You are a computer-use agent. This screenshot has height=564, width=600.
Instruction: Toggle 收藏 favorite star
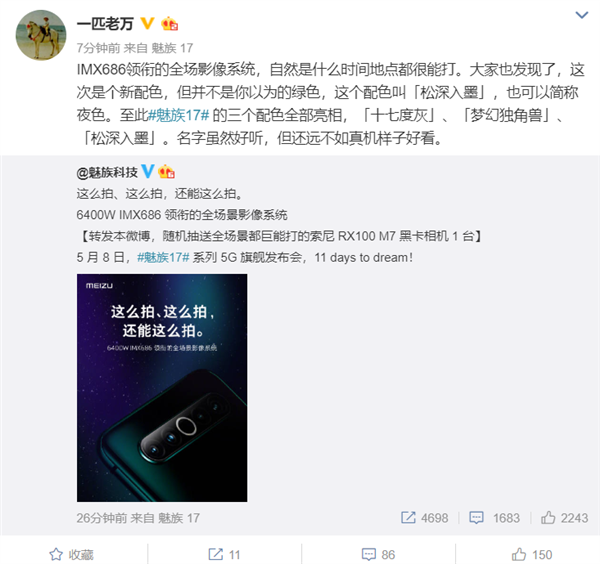pos(71,554)
